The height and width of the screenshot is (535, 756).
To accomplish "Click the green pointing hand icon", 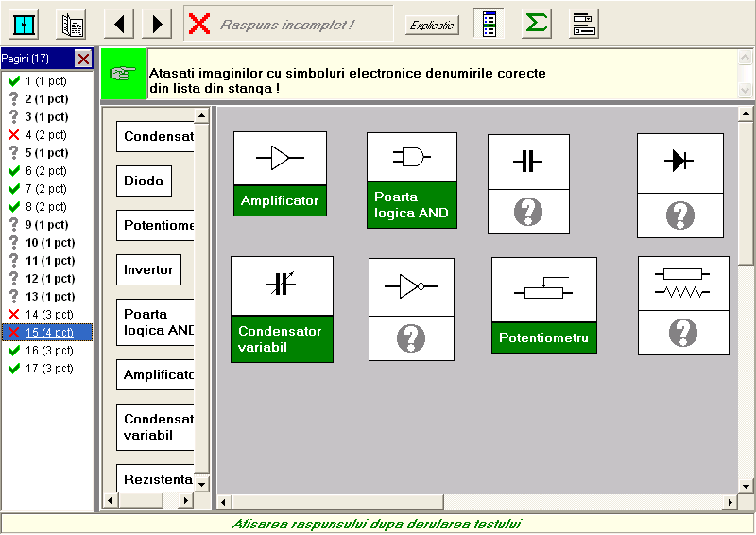I will tap(123, 74).
